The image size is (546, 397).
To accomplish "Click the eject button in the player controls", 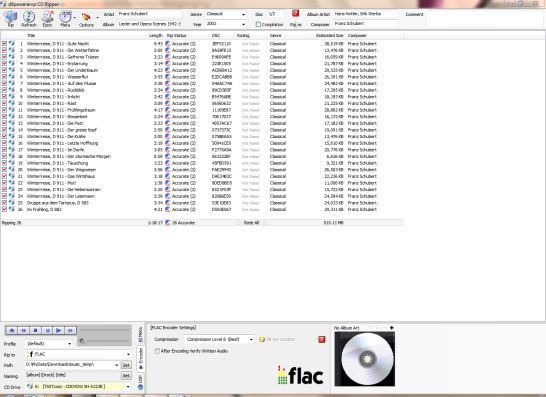I will [12, 330].
